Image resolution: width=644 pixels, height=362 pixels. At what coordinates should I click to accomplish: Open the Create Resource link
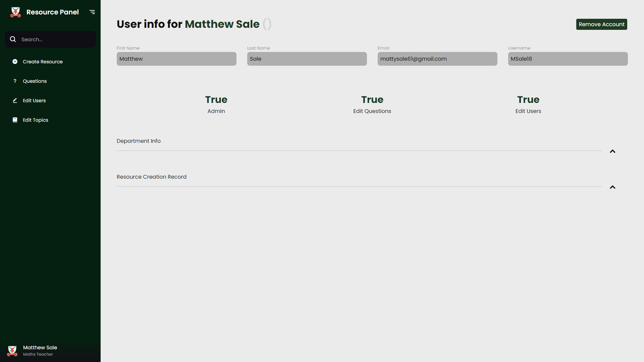pyautogui.click(x=43, y=62)
